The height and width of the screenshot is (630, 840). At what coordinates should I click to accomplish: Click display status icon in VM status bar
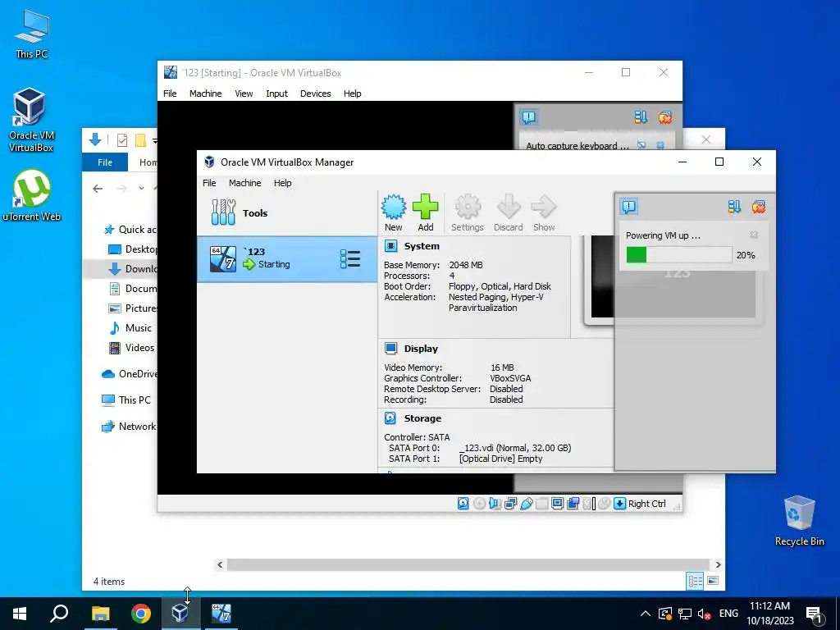tap(557, 504)
